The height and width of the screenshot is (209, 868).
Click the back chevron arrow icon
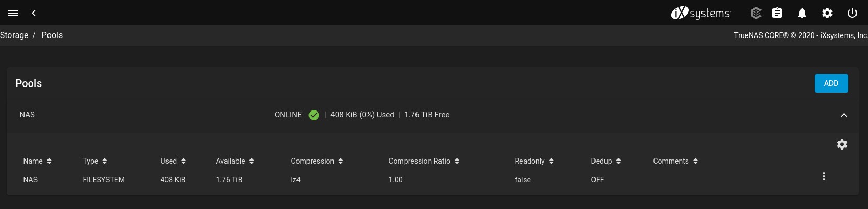pyautogui.click(x=34, y=13)
